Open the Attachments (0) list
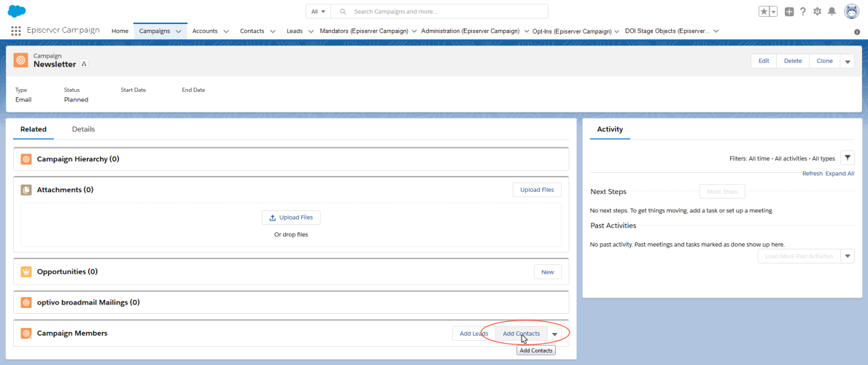This screenshot has width=868, height=365. point(66,190)
